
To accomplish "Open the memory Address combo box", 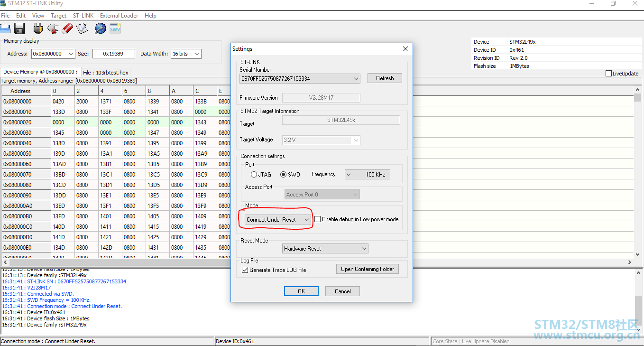I will pyautogui.click(x=53, y=54).
